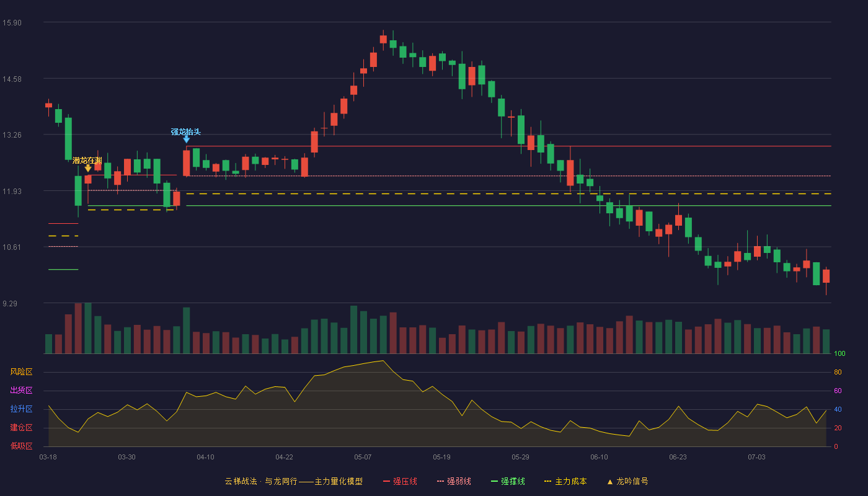Click the 龙吟信号 triangle legend icon

click(609, 482)
